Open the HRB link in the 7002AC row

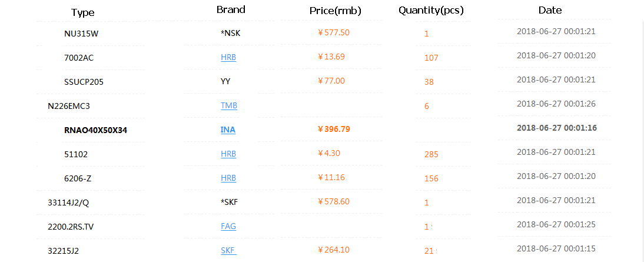[228, 57]
